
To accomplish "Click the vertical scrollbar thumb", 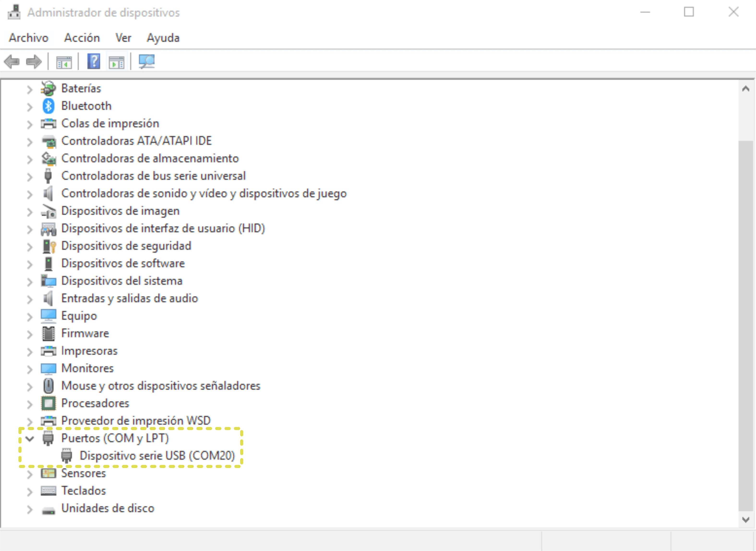I will 746,326.
